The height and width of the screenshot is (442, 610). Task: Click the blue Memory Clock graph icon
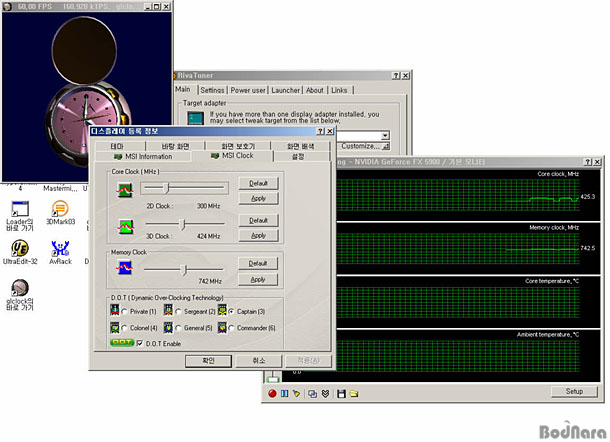[124, 267]
